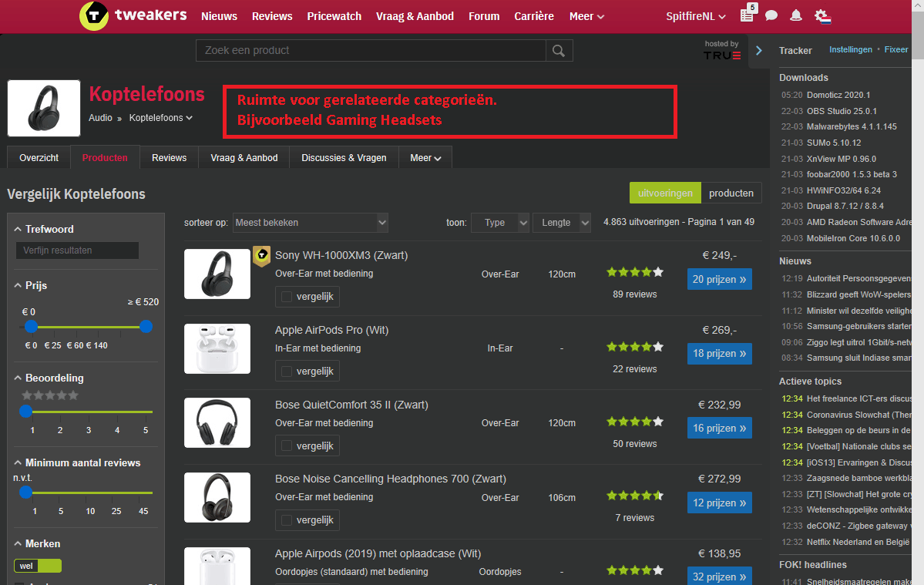Open the bookmarks list icon with badge 5

(748, 15)
